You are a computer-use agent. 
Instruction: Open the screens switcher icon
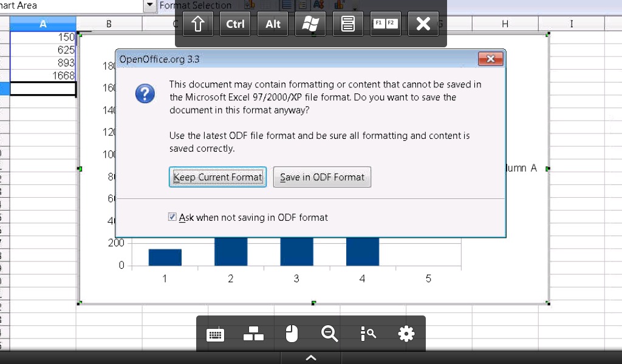253,334
